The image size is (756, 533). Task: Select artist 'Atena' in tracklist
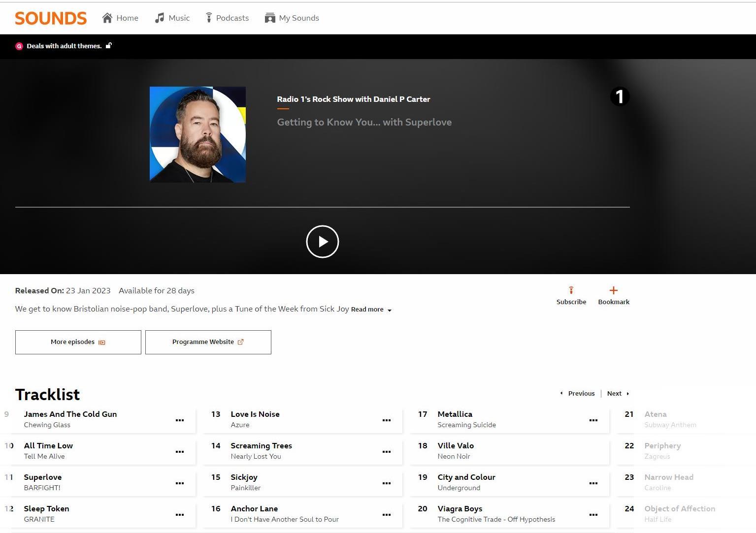656,414
